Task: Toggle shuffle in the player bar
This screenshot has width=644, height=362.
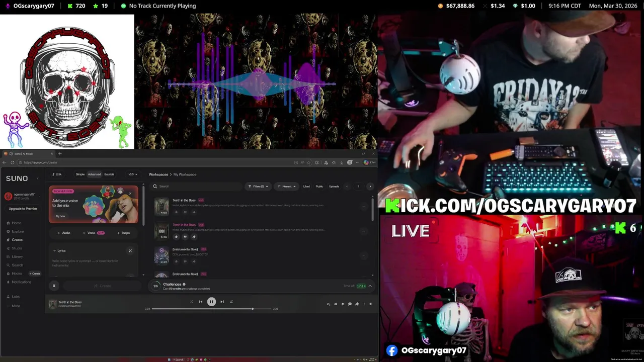Action: tap(191, 302)
